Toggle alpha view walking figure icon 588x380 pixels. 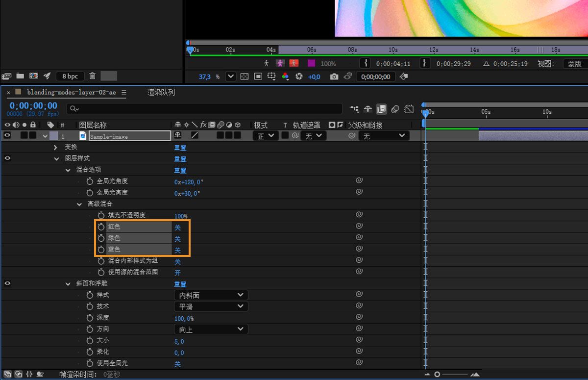pos(267,63)
